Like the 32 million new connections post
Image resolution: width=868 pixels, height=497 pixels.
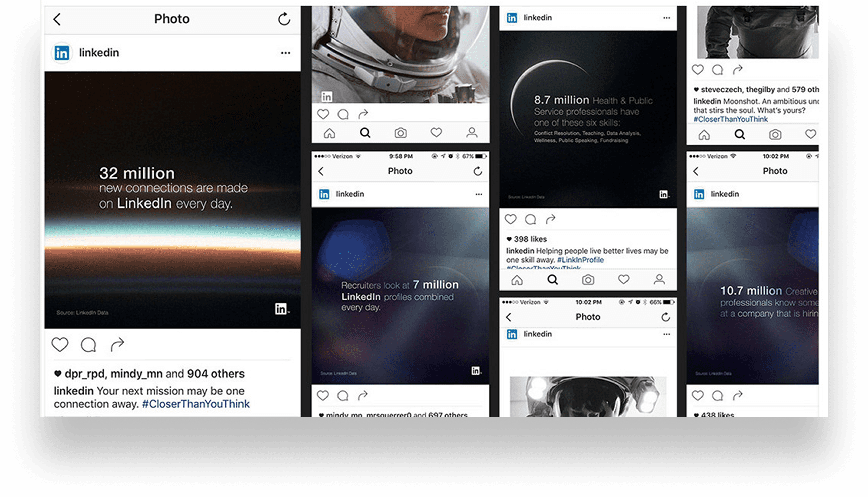(60, 344)
